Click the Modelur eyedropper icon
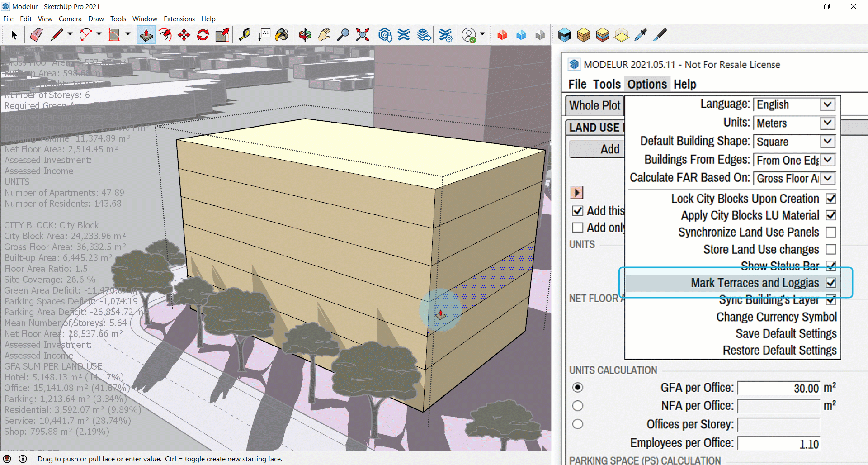868x465 pixels. [x=641, y=35]
